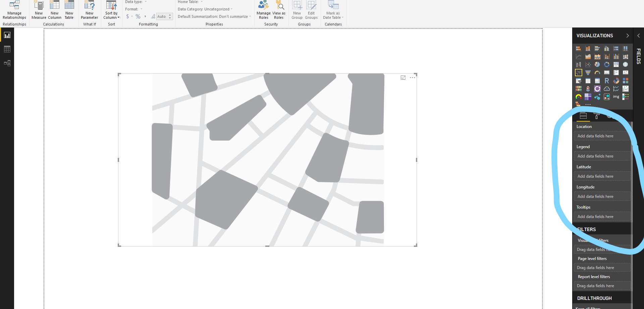Image resolution: width=644 pixels, height=309 pixels.
Task: Select the donut chart visualization
Action: click(x=607, y=64)
